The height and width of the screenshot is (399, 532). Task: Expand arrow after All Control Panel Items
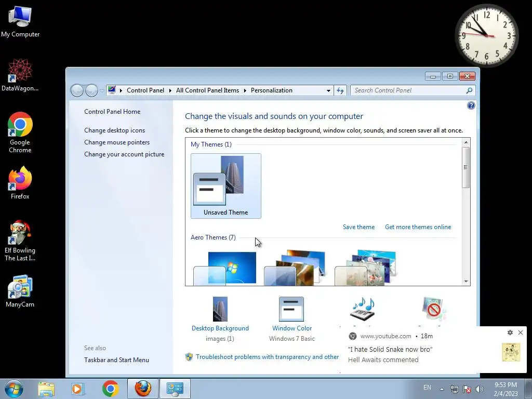pyautogui.click(x=245, y=90)
